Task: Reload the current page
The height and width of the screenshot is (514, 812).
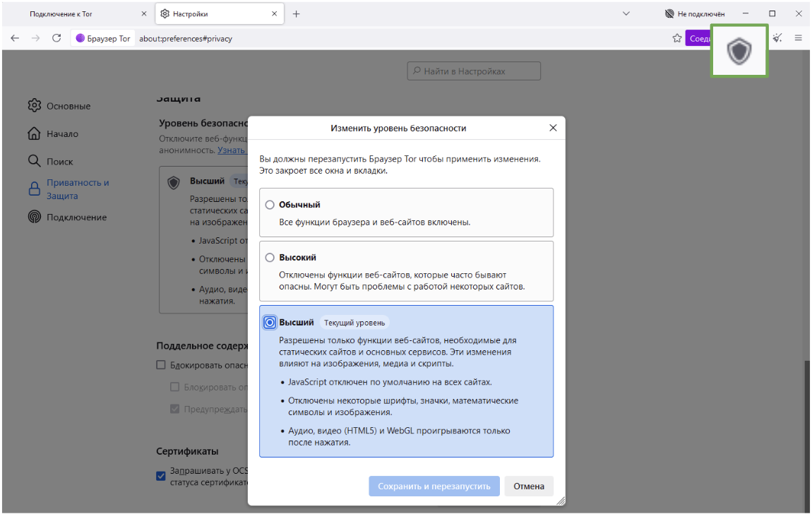Action: click(56, 38)
